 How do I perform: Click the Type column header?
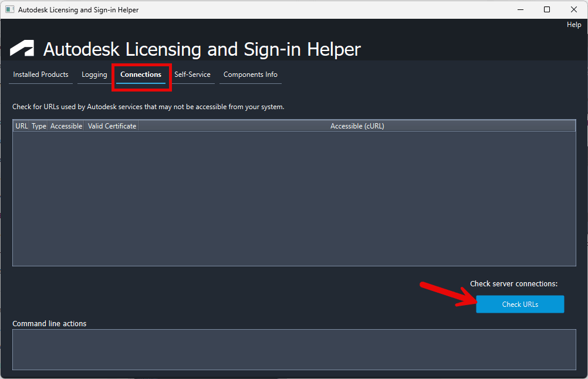point(39,126)
